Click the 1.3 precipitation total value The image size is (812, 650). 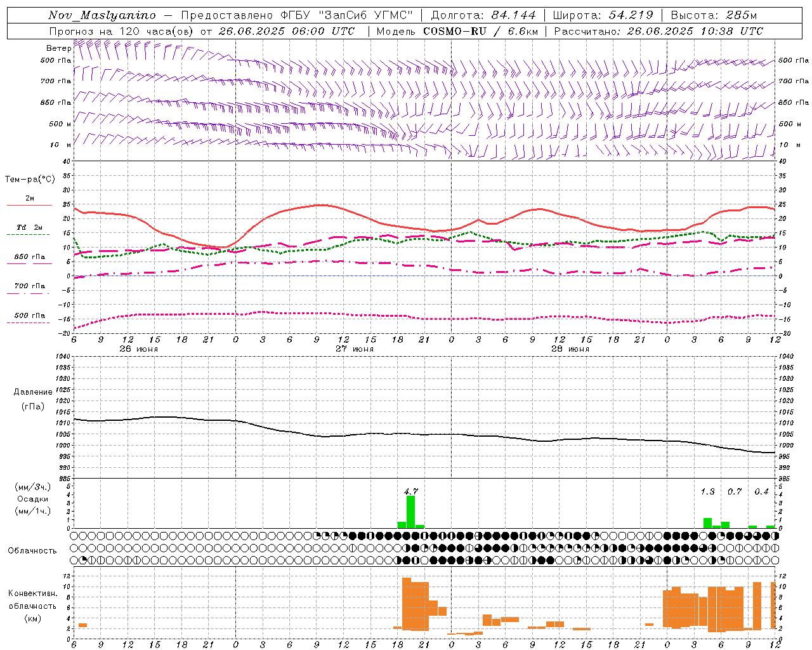tap(707, 491)
